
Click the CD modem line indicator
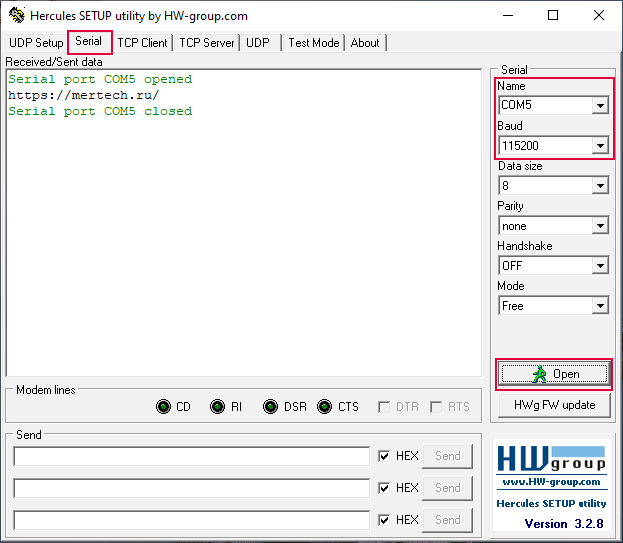coord(164,407)
